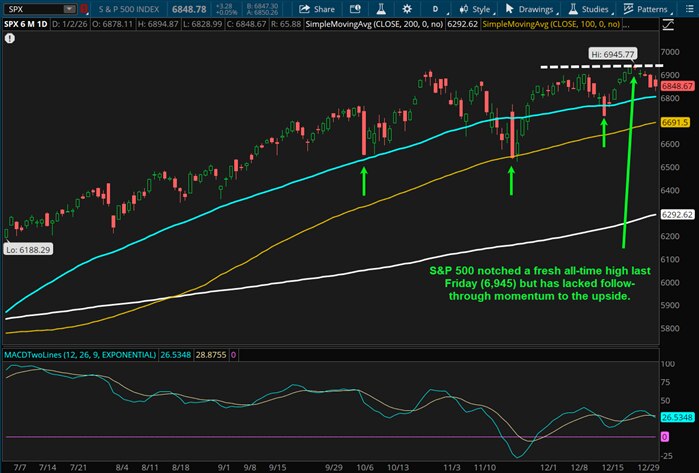The width and height of the screenshot is (699, 473).
Task: Open chart settings gear icon
Action: tap(407, 9)
